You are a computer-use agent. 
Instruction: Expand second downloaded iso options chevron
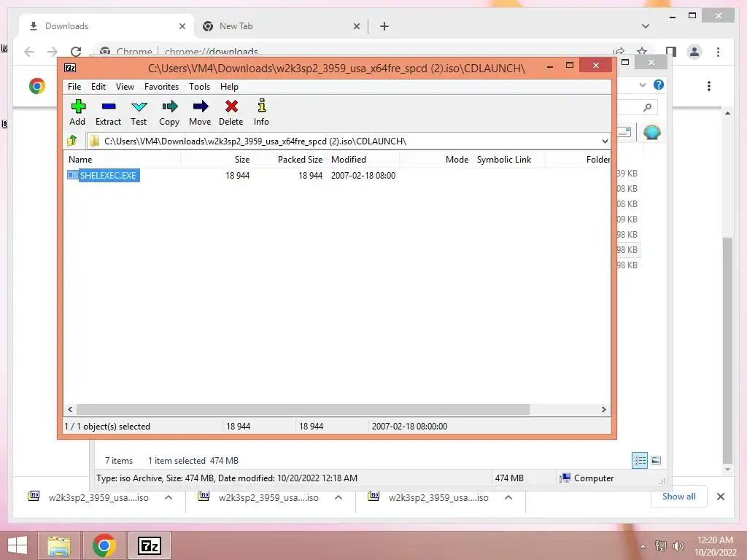point(338,497)
